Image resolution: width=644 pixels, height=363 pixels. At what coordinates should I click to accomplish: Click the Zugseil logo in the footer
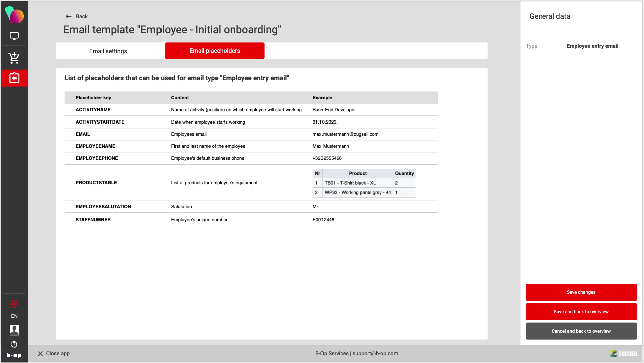[x=623, y=354]
